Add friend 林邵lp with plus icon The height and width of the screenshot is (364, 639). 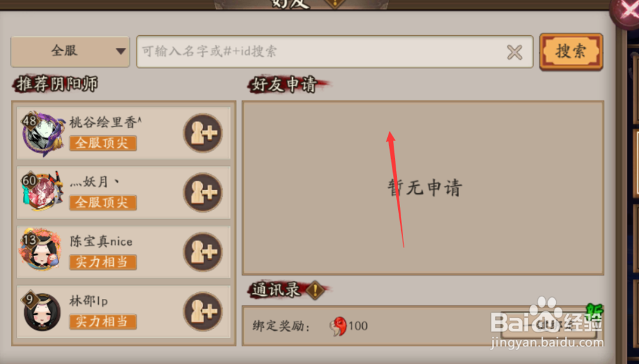pos(203,311)
